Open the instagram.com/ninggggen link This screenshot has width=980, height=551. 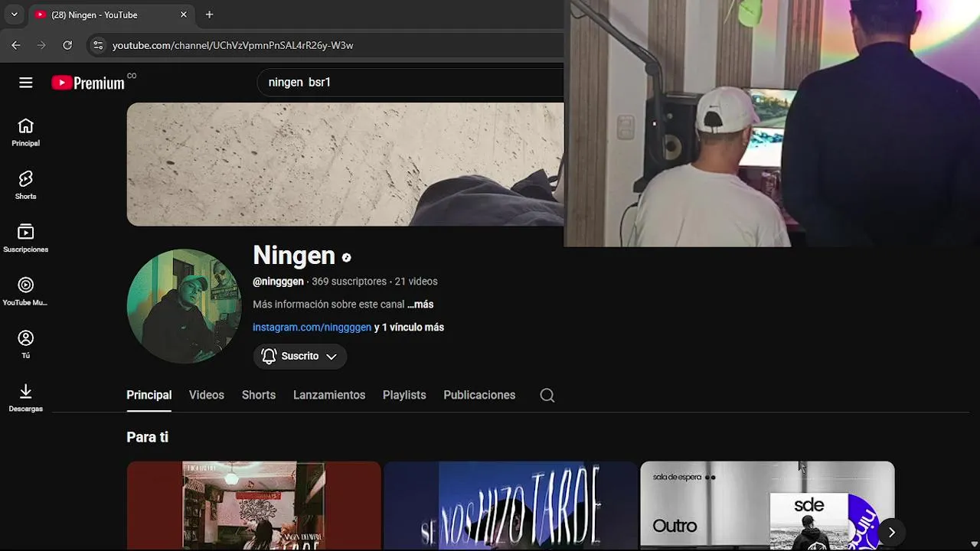point(312,327)
